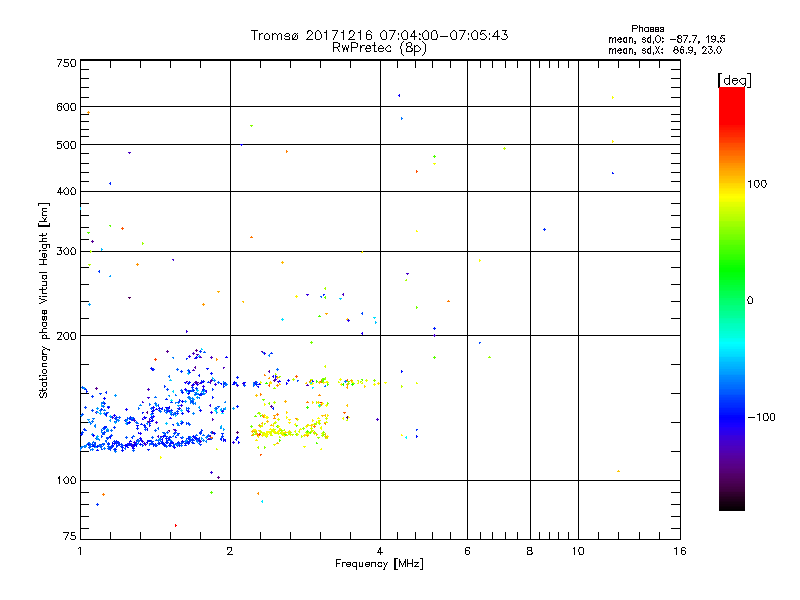Click the y-axis tick label '200'

coord(67,336)
